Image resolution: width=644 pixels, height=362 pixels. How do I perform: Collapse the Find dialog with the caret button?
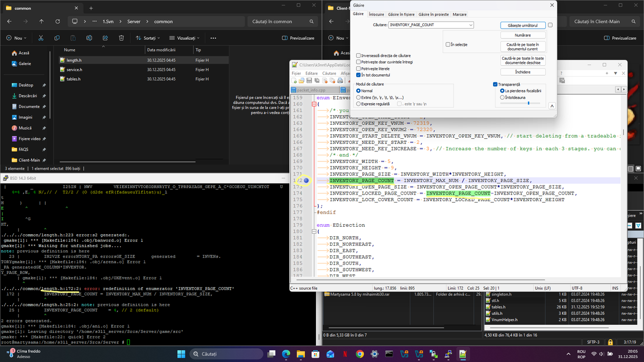551,106
